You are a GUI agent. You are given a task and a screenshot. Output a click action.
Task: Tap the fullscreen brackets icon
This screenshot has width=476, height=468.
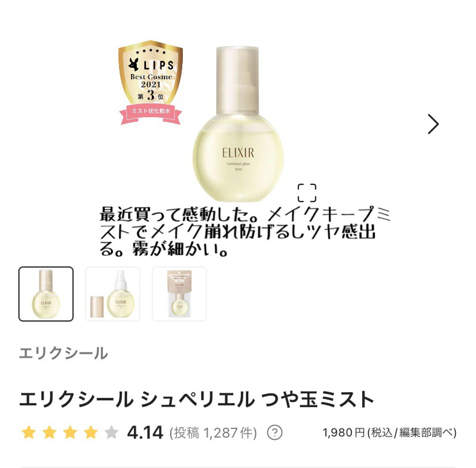(307, 193)
